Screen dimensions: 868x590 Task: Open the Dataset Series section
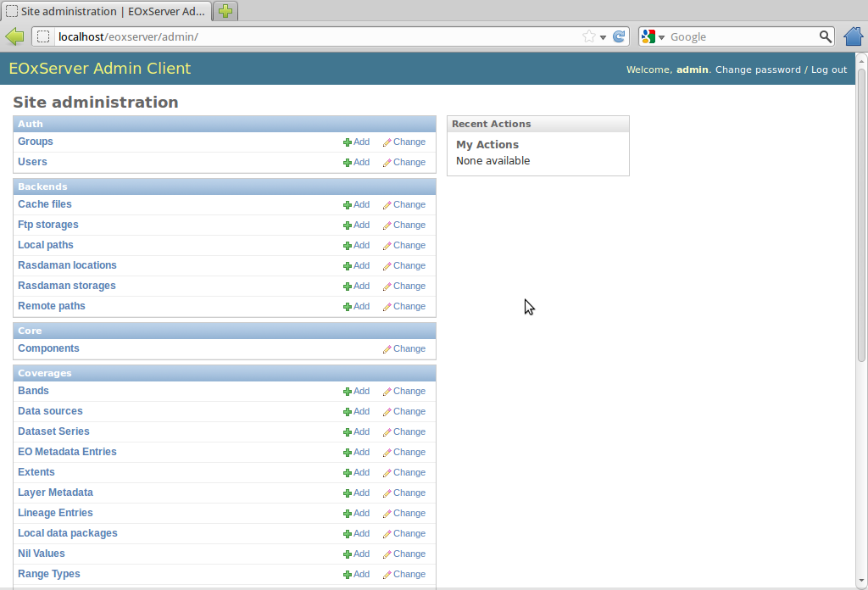[53, 431]
